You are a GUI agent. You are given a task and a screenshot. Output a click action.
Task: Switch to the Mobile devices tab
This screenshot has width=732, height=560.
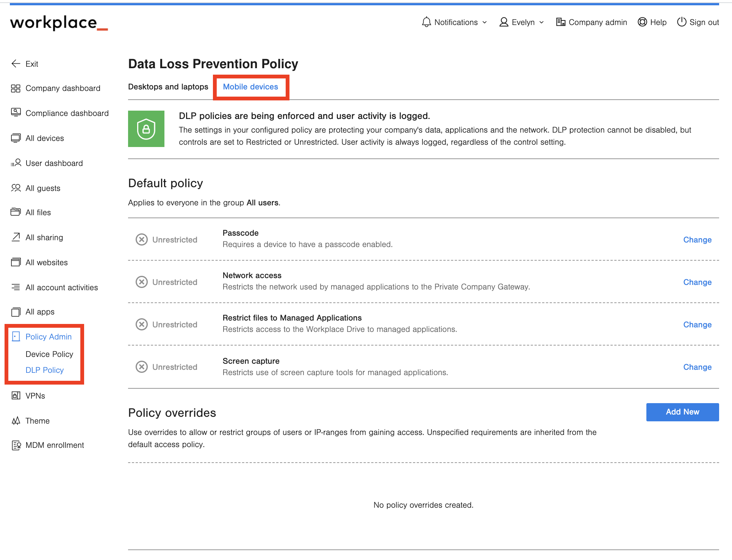pyautogui.click(x=250, y=86)
